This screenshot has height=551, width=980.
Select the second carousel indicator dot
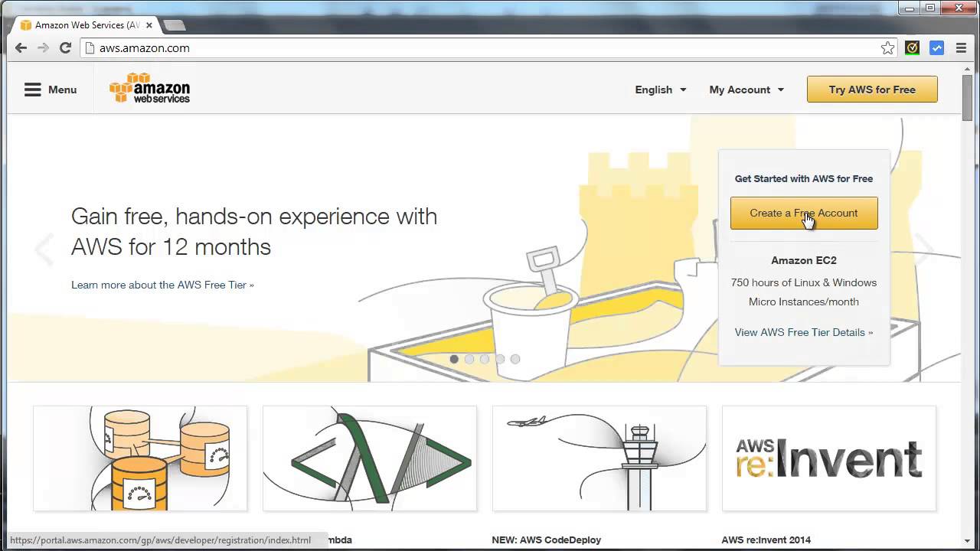tap(469, 359)
